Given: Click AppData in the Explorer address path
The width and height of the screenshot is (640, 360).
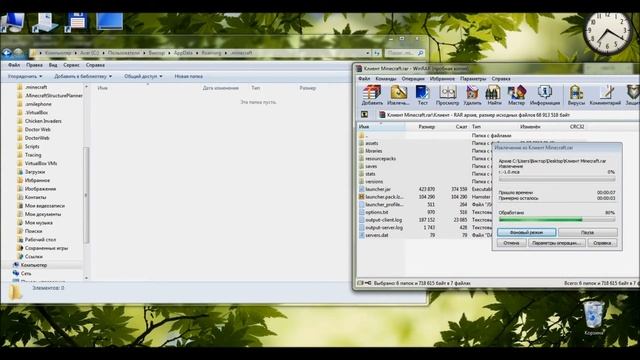Looking at the screenshot, I should (183, 53).
